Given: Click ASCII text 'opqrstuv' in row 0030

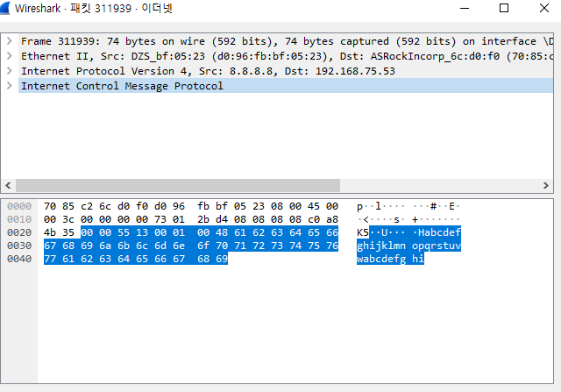Looking at the screenshot, I should [437, 246].
